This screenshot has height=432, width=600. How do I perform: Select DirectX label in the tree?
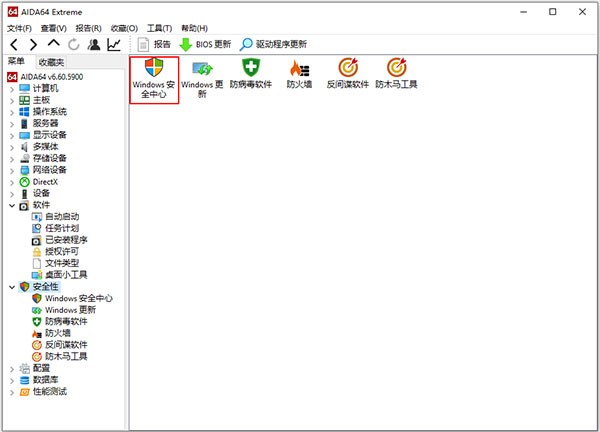point(45,182)
